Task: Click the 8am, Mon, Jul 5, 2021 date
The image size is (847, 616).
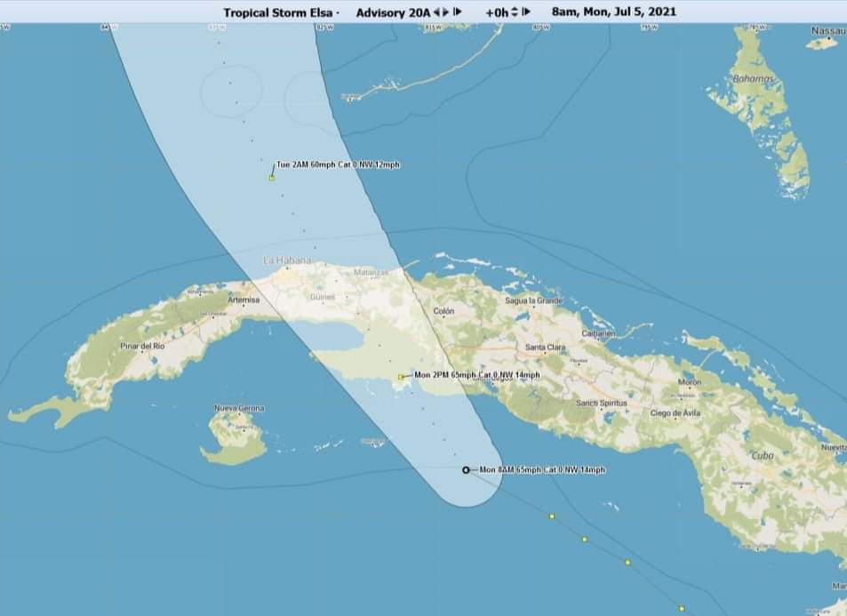Action: click(x=613, y=12)
